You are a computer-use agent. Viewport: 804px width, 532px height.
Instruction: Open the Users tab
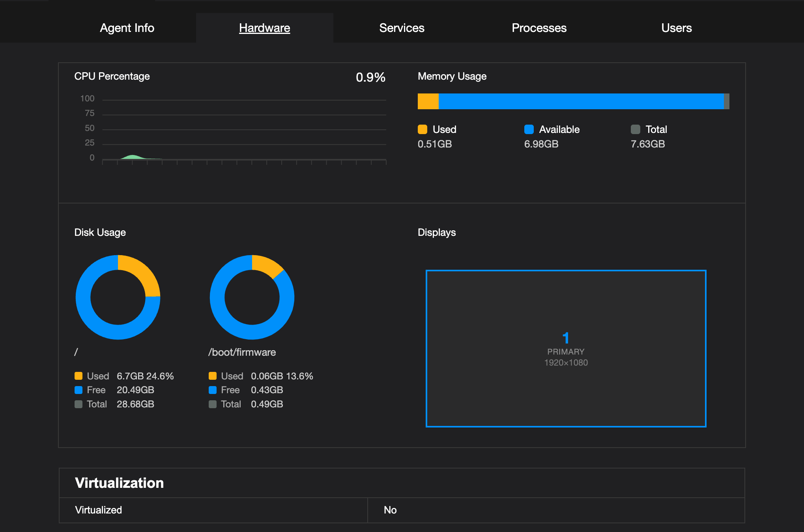(676, 28)
